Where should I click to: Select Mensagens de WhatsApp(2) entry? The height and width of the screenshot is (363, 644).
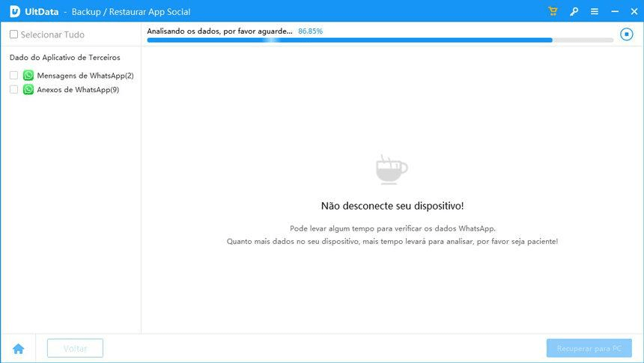(85, 76)
